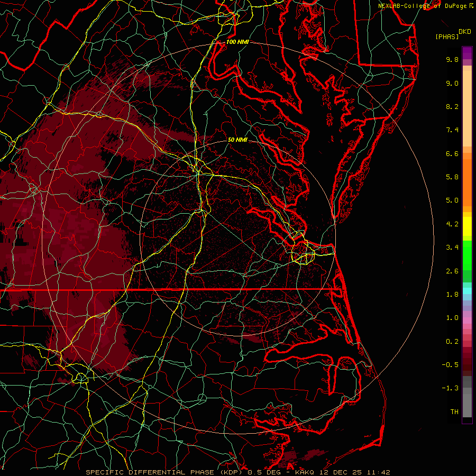Screen dimensions: 476x476
Task: Pick the bright green swatch on color bar
Action: 467,255
